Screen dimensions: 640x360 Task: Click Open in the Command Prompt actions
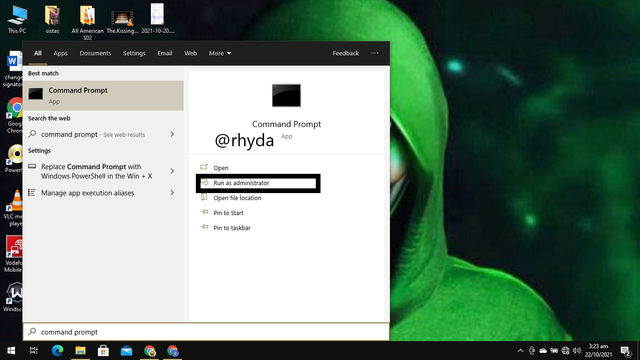(x=220, y=168)
